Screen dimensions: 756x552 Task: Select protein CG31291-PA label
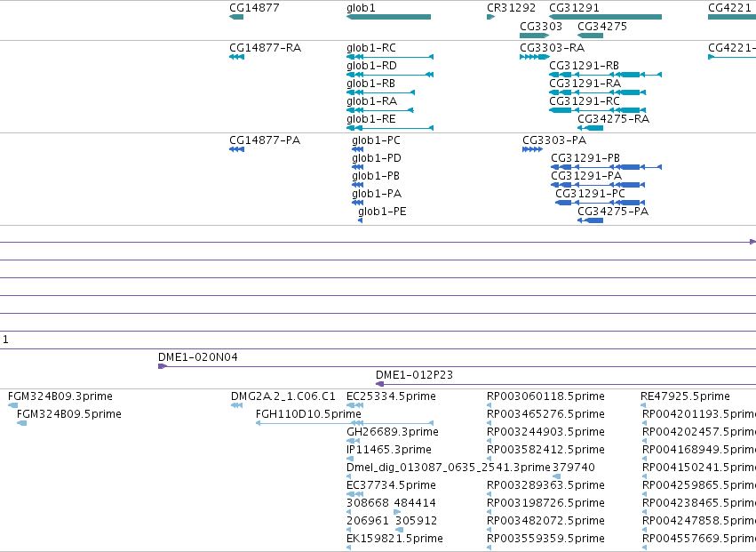point(586,176)
